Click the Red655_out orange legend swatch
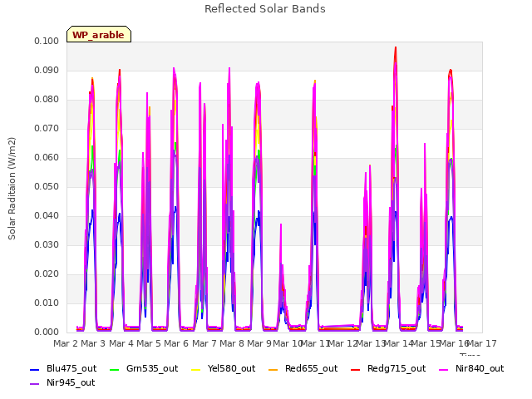 [x=273, y=369]
